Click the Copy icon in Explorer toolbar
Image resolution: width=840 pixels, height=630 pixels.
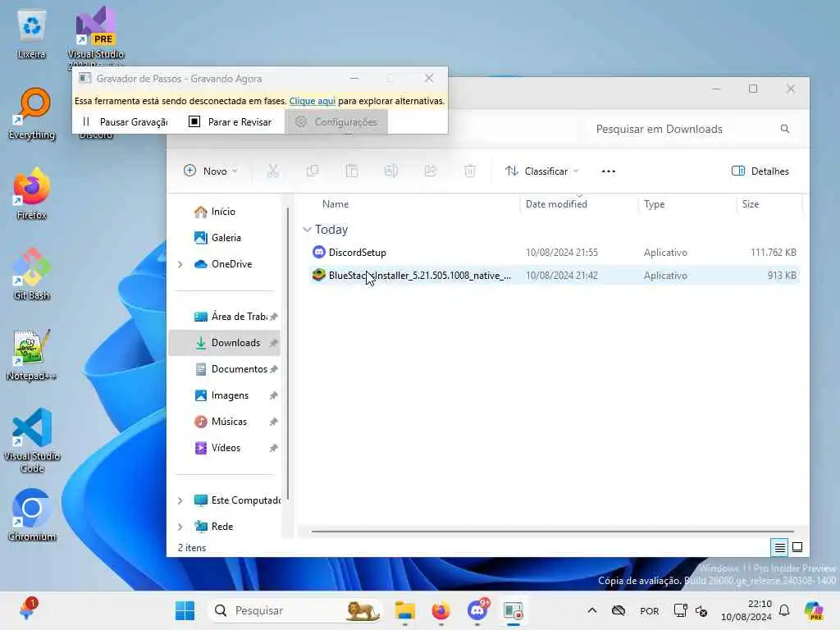pos(313,171)
